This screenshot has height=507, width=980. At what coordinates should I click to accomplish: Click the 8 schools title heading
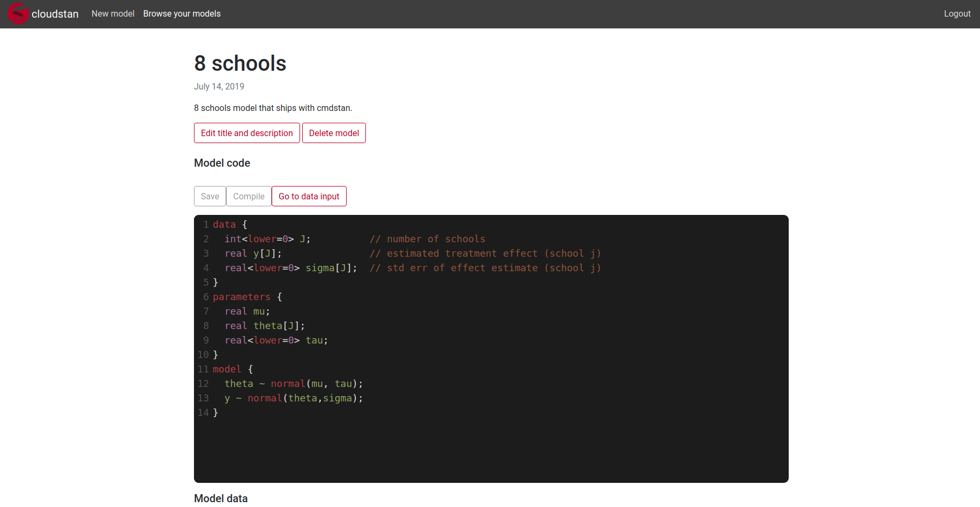[x=240, y=63]
